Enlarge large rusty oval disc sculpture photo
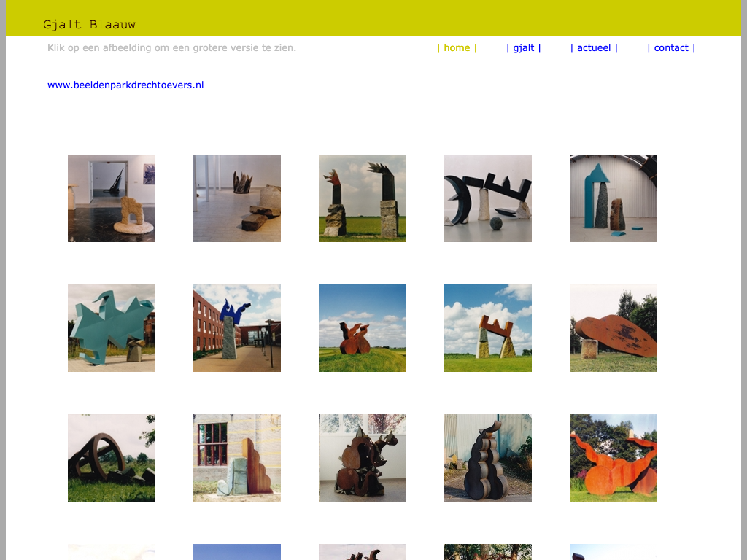The image size is (747, 560). click(613, 328)
